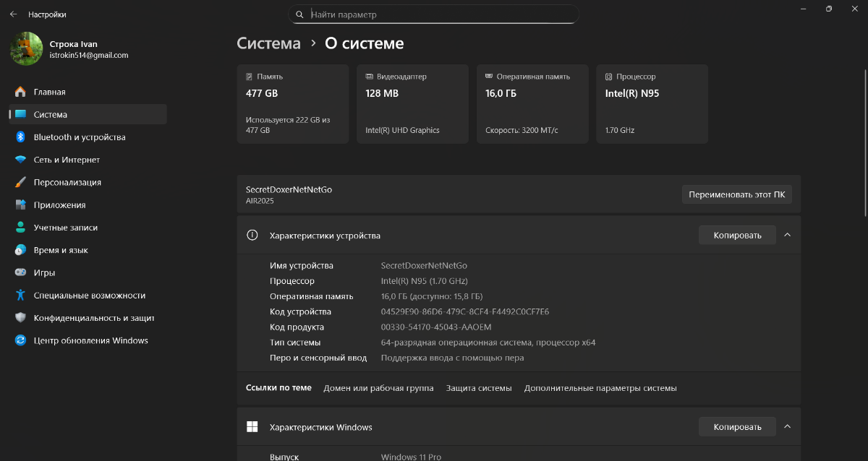Collapse the Характеристики устройства section
Viewport: 868px width, 461px height.
788,235
